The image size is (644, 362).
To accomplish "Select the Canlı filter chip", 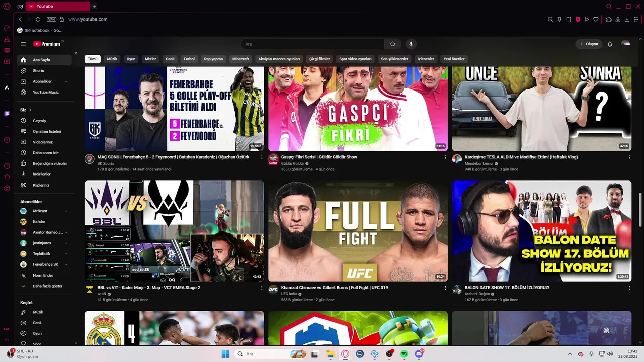I will pyautogui.click(x=170, y=59).
